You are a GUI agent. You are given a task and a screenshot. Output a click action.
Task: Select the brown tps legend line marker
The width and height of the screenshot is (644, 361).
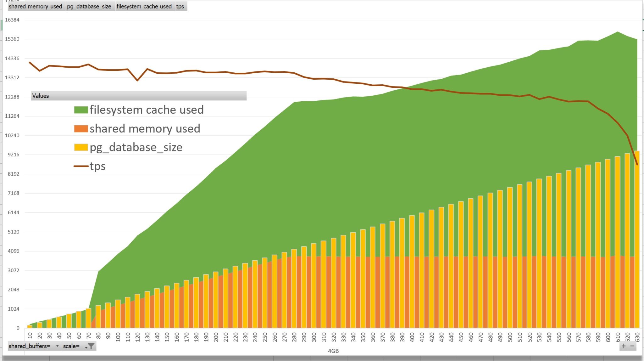coord(81,166)
